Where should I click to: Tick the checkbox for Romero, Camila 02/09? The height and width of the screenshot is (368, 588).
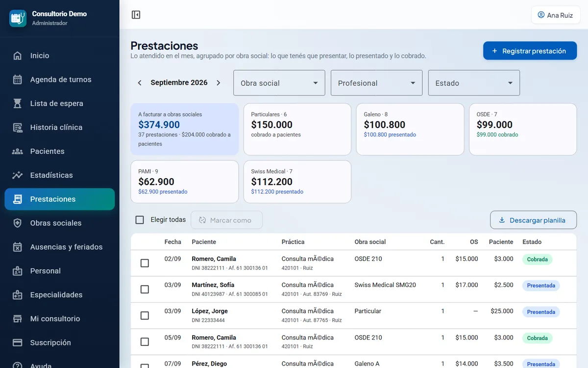coord(145,263)
